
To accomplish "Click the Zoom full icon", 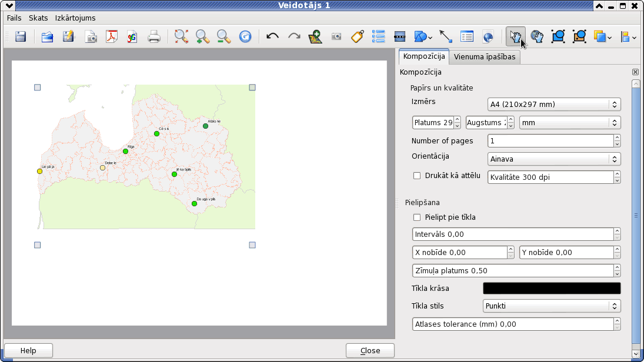I will point(181,37).
